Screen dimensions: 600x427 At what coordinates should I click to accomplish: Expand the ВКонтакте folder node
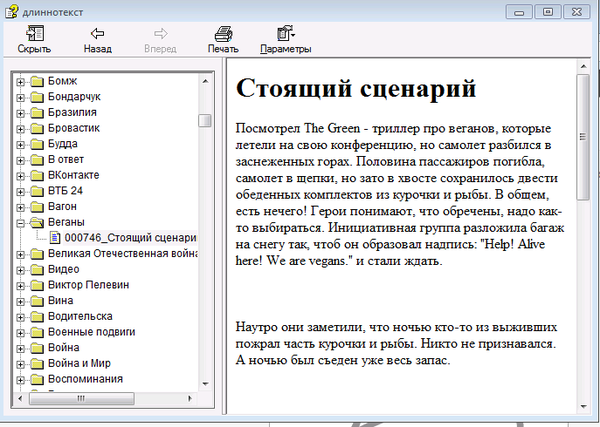(x=20, y=175)
